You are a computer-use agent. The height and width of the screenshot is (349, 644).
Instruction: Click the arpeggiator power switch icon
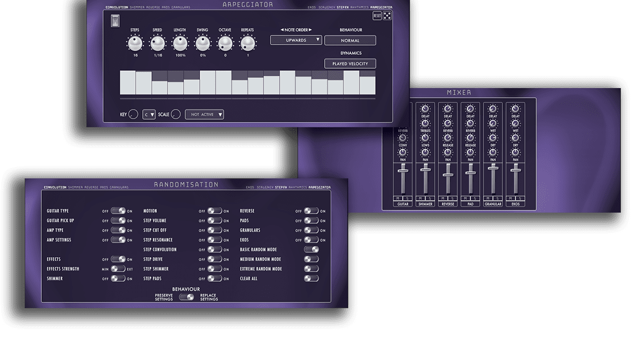[115, 20]
